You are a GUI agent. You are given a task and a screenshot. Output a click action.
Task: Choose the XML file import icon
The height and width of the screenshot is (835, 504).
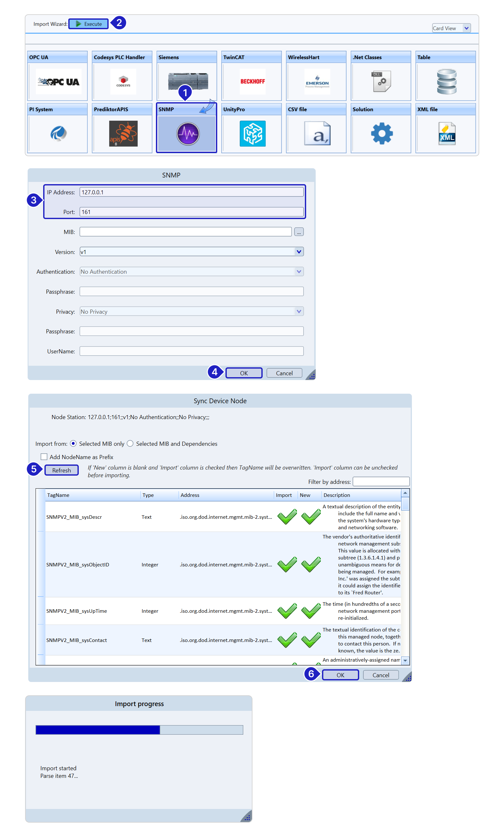point(447,134)
